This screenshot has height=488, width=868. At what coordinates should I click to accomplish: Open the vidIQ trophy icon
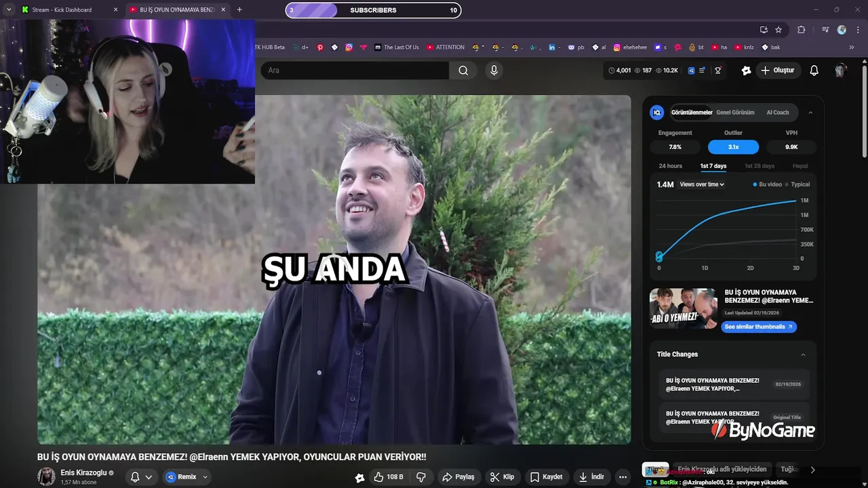click(x=717, y=70)
